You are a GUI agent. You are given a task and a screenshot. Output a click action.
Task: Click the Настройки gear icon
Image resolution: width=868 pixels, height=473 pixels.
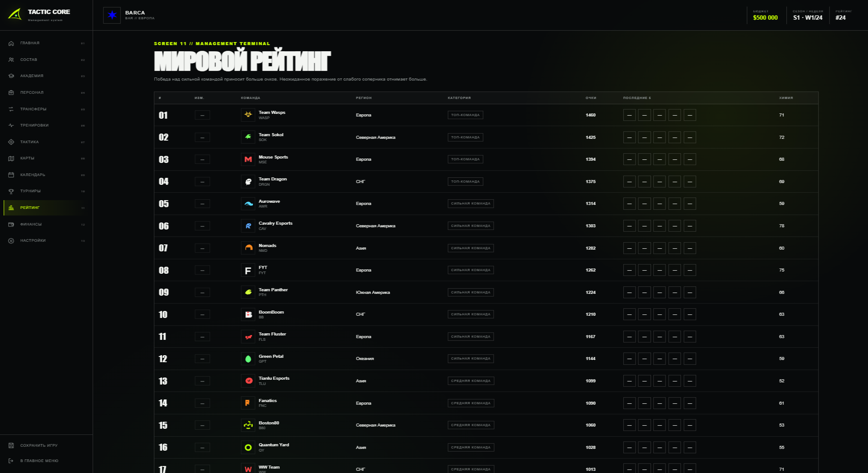pos(11,241)
